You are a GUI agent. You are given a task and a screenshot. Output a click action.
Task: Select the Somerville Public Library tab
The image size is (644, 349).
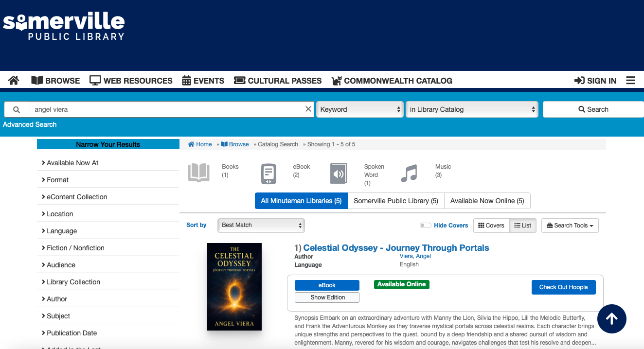(x=396, y=201)
